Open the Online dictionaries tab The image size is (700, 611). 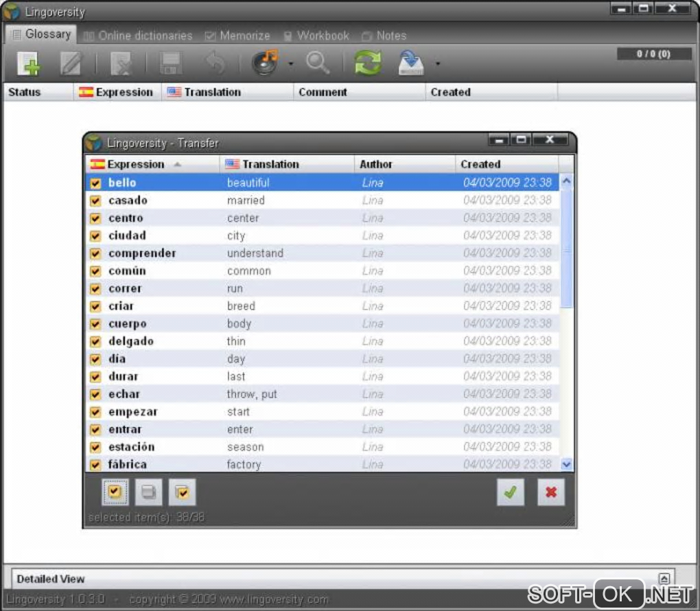point(138,36)
